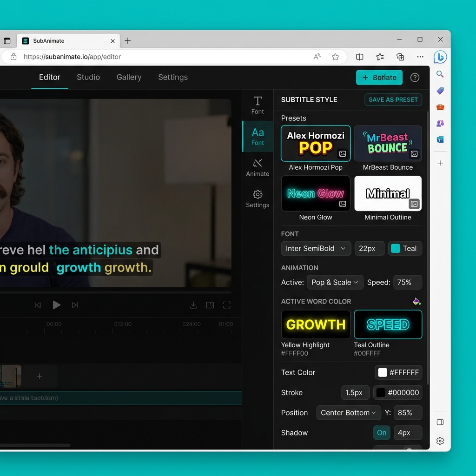Screen dimensions: 476x476
Task: Open browser sidebar settings gear
Action: [x=440, y=441]
